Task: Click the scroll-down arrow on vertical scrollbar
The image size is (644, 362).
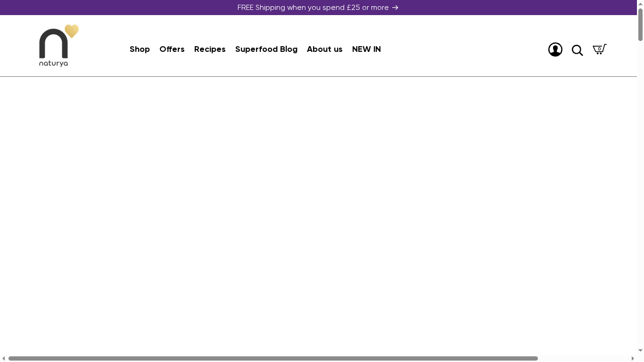Action: pos(640,351)
